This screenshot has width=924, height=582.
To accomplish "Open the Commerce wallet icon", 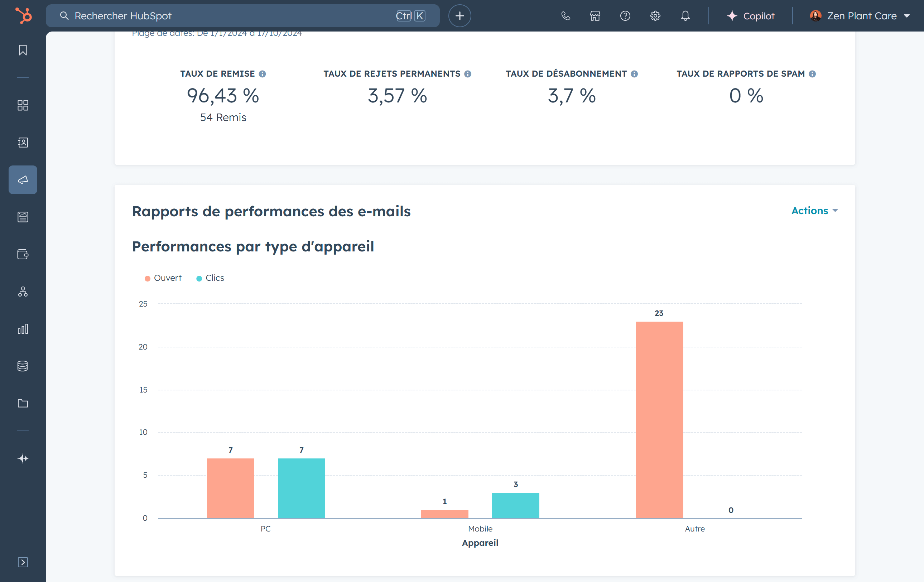I will (x=23, y=254).
